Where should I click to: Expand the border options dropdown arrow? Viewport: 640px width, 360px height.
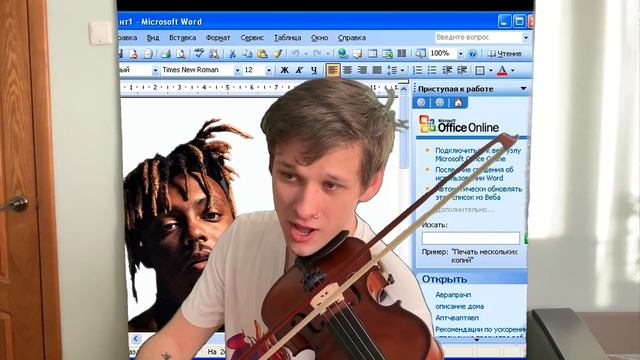(491, 70)
